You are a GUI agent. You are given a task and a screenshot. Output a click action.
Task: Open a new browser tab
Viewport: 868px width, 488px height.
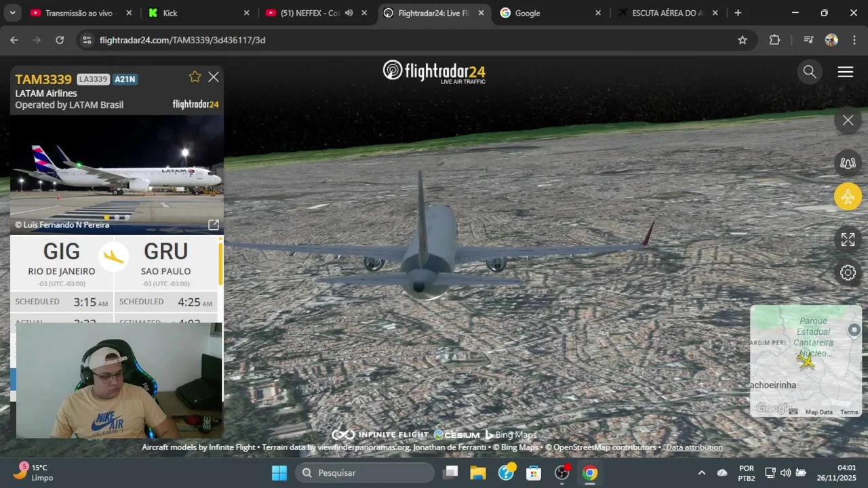click(x=738, y=13)
